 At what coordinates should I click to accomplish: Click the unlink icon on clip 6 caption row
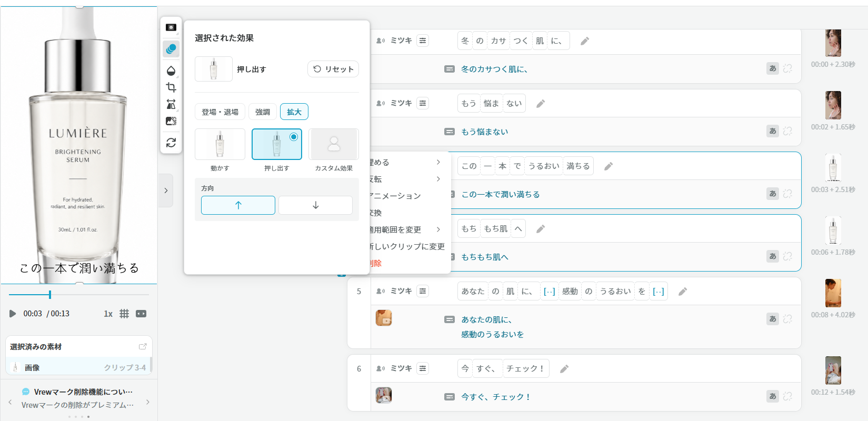coord(787,396)
